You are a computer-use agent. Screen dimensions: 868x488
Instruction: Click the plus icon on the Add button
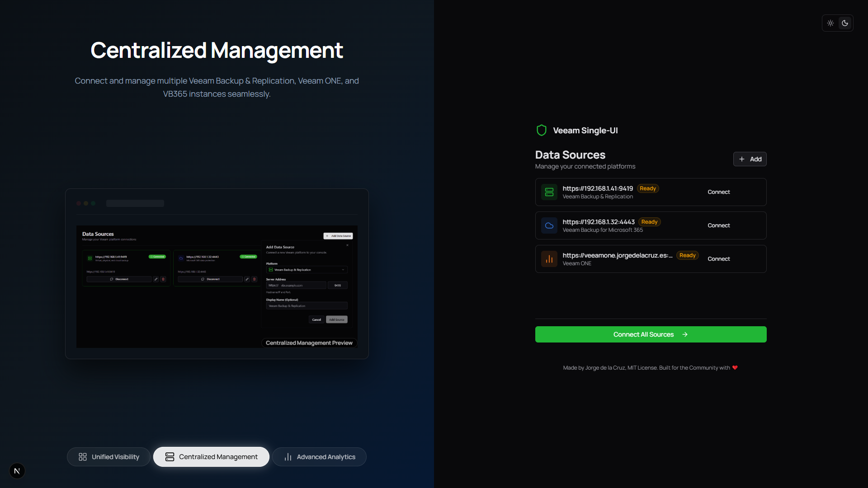[x=741, y=159]
